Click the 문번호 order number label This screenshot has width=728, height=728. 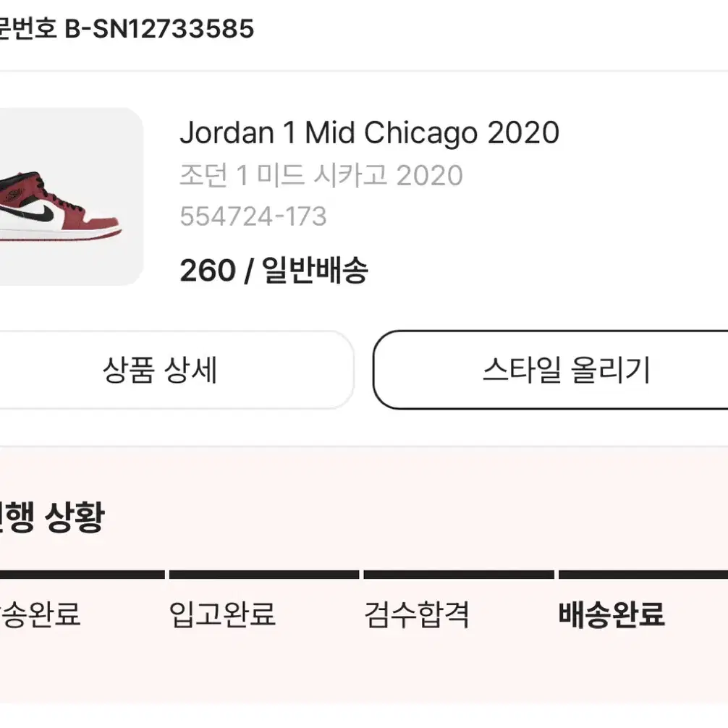pos(27,29)
